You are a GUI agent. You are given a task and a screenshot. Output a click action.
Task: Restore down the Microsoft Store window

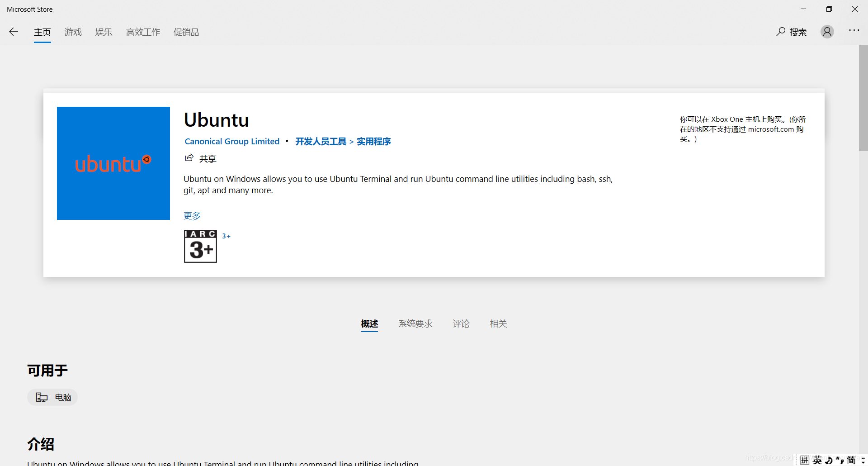click(829, 9)
